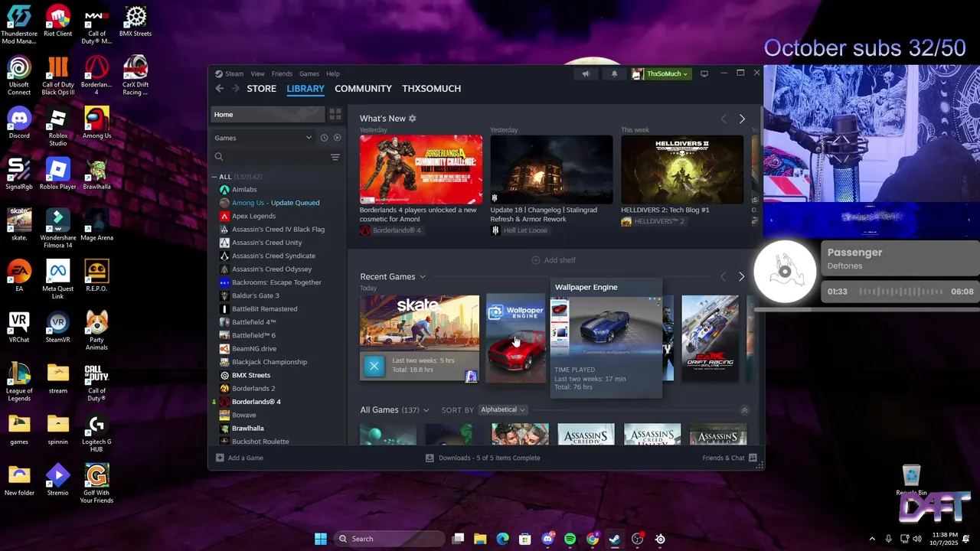Open Riot Client desktop icon
This screenshot has height=551, width=980.
pos(58,21)
